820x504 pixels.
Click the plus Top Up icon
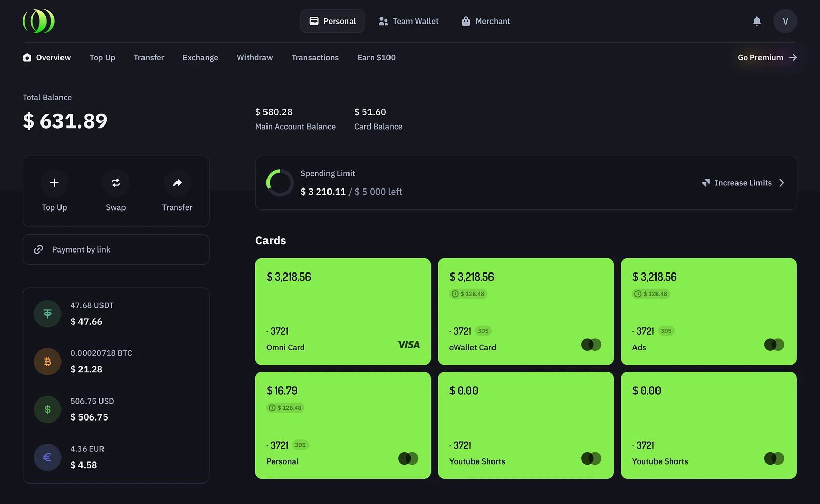coord(54,183)
